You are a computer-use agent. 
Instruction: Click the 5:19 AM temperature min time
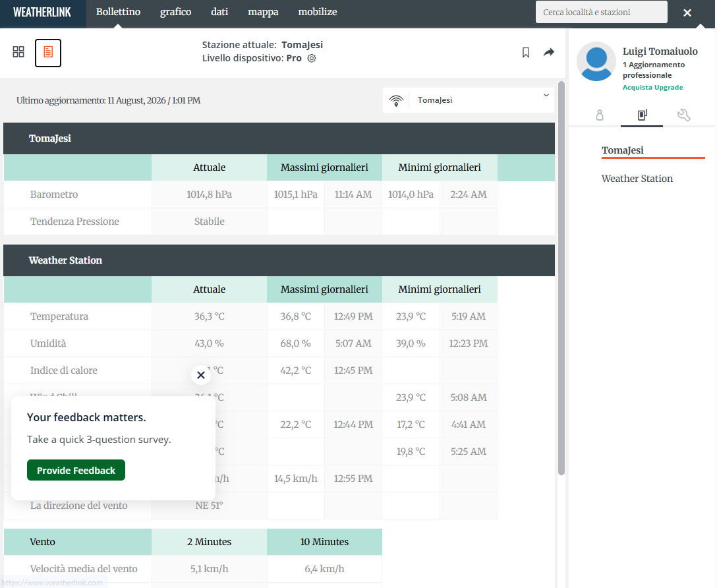coord(469,316)
